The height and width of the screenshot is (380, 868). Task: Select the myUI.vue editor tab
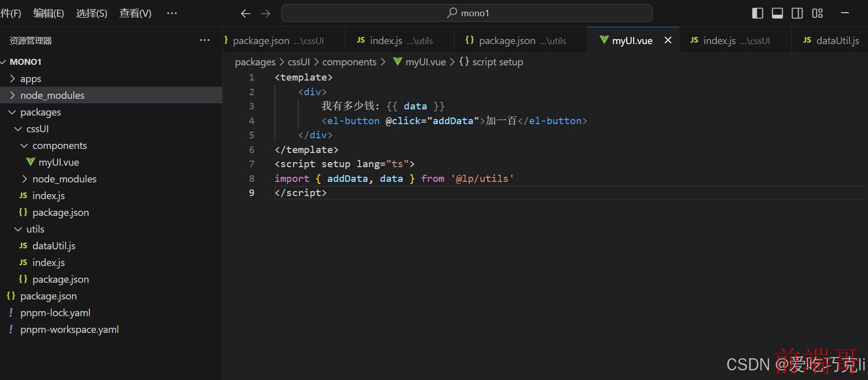point(632,41)
